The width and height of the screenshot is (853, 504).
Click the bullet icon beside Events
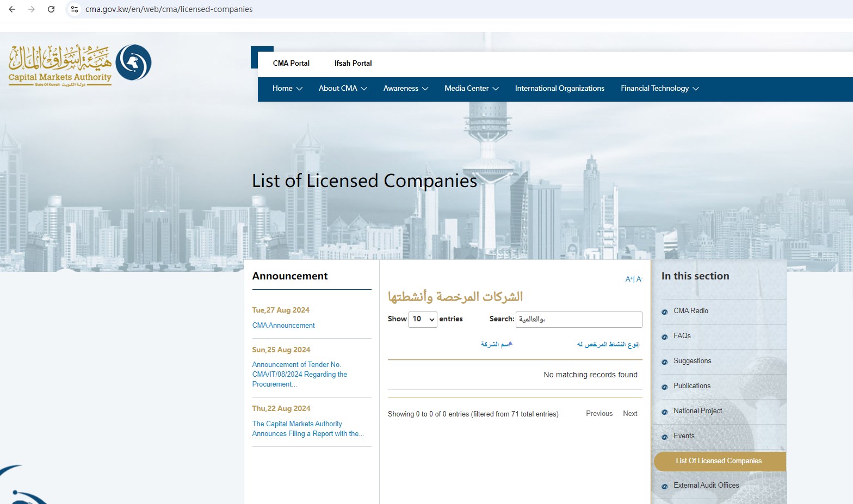664,437
